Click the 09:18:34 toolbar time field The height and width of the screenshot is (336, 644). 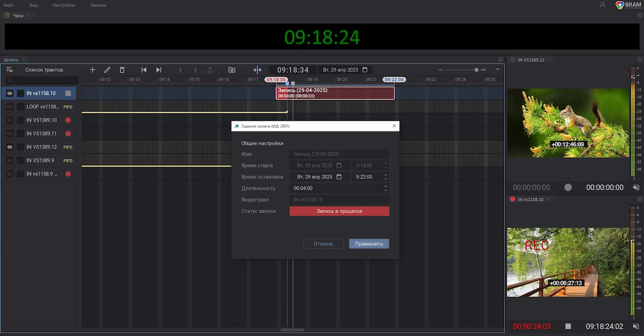coord(293,70)
